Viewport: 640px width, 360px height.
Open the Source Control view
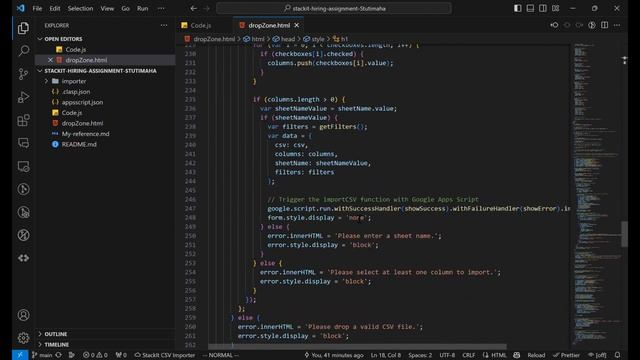click(x=23, y=74)
